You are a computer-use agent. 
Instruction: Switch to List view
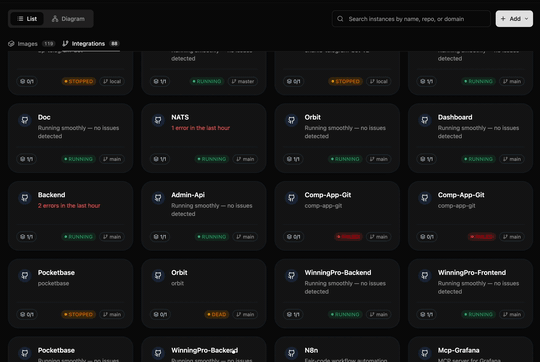coord(27,19)
